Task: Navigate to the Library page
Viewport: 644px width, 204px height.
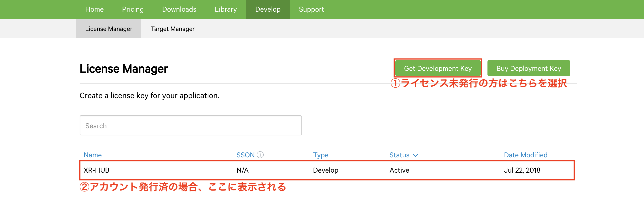Action: [225, 9]
